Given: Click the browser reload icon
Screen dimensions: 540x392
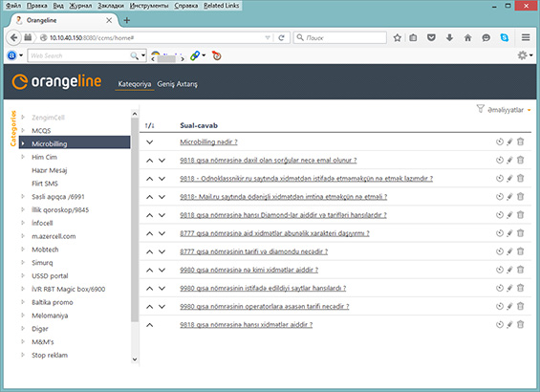Looking at the screenshot, I should [281, 37].
